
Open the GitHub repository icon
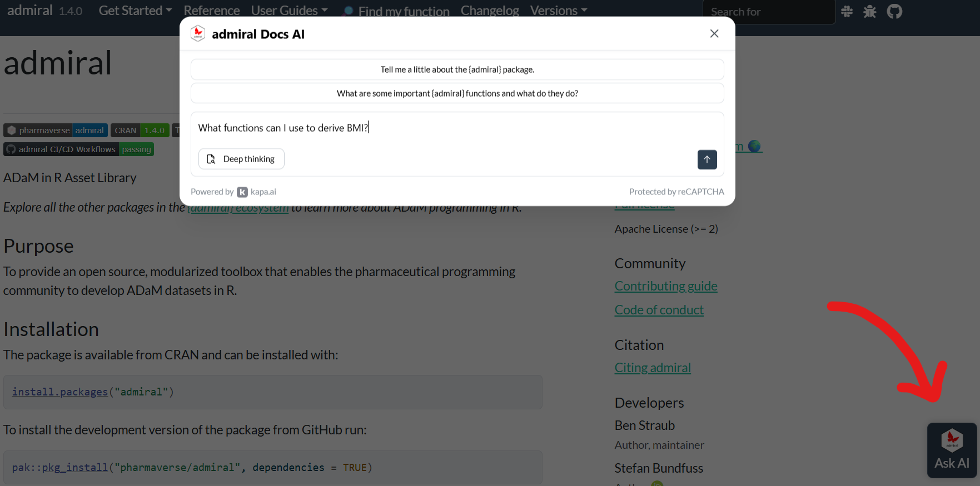point(894,12)
